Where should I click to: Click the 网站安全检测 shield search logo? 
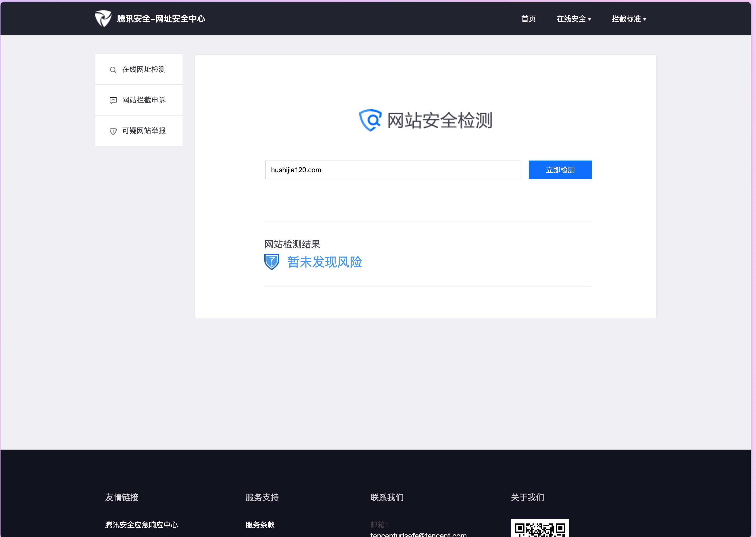(x=370, y=120)
